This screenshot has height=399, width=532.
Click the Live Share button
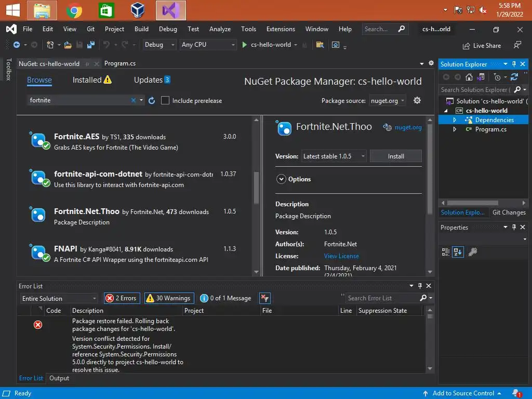point(482,46)
